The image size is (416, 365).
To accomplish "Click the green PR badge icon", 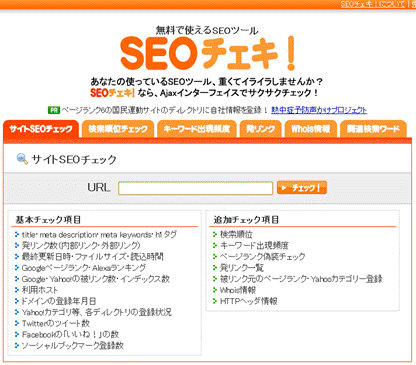I will pyautogui.click(x=54, y=110).
